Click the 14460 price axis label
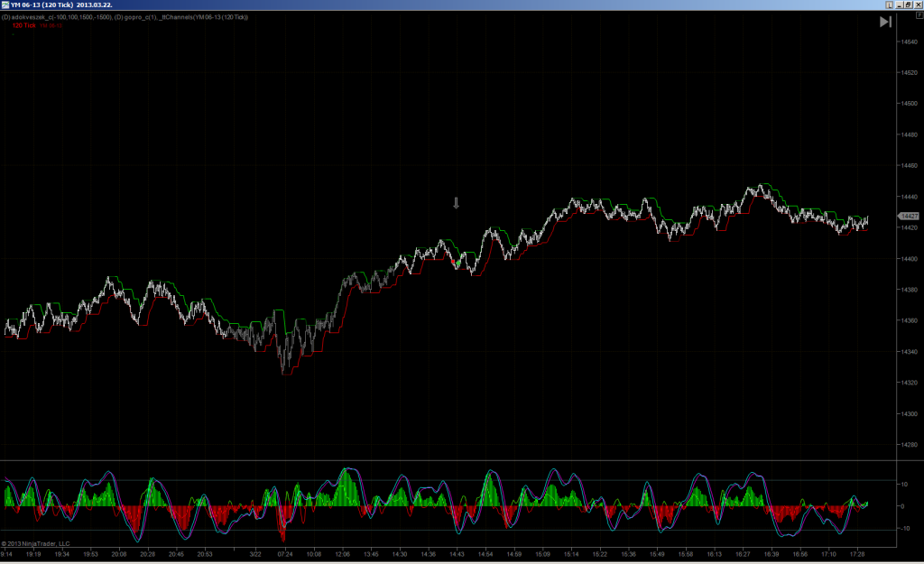924x564 pixels. tap(910, 166)
